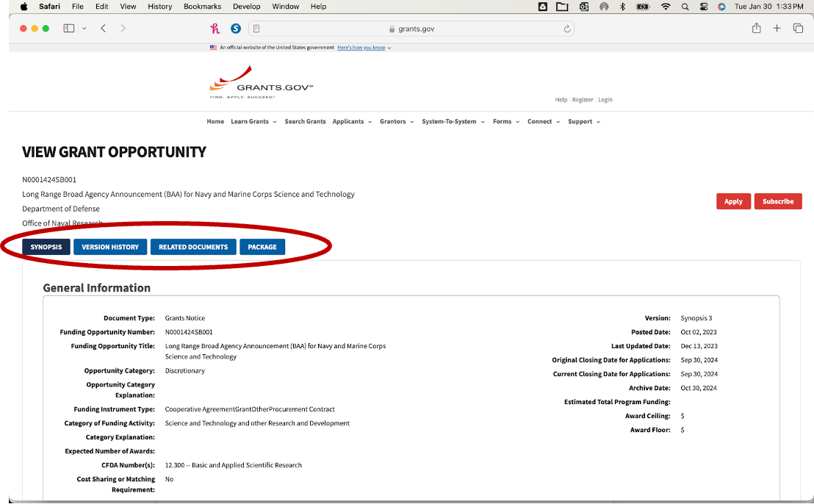Click the Help link near Register
Screen dimensions: 814x504
pos(561,100)
